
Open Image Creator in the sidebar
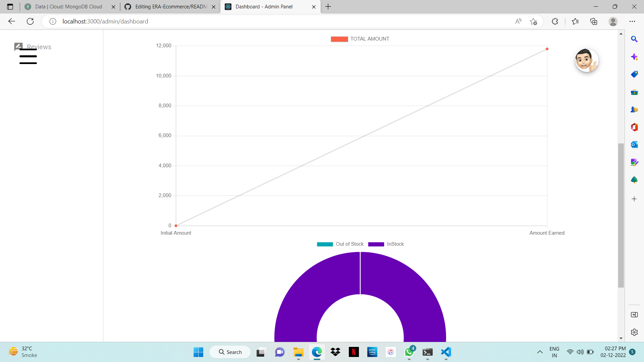[634, 162]
